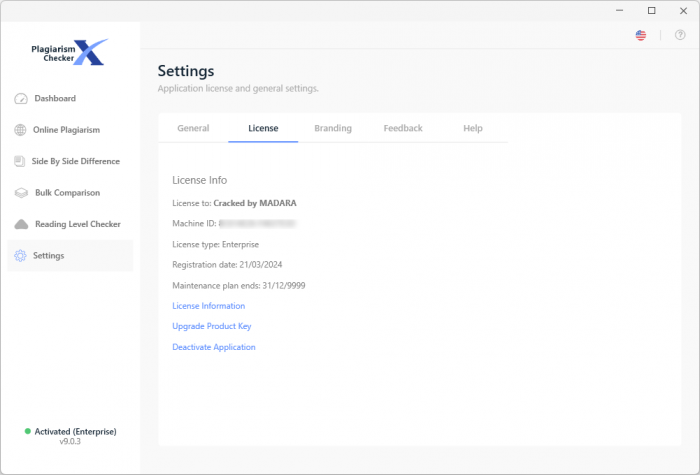700x475 pixels.
Task: Select the License tab
Action: tap(263, 128)
